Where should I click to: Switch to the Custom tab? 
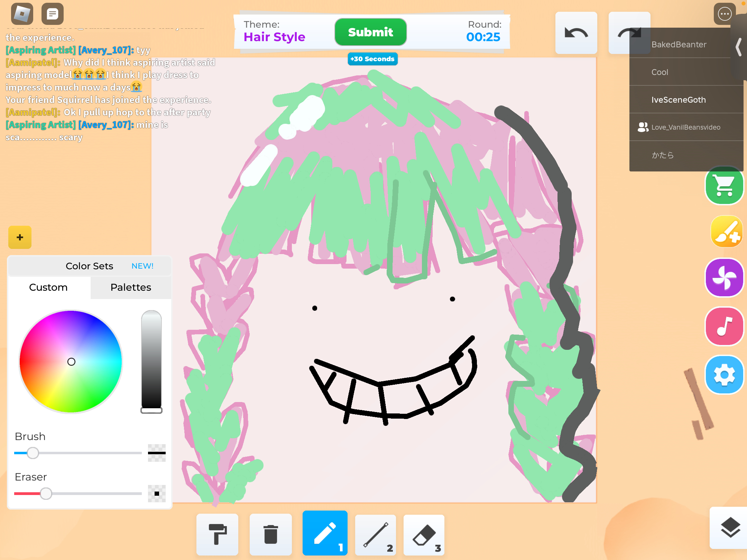pos(48,287)
